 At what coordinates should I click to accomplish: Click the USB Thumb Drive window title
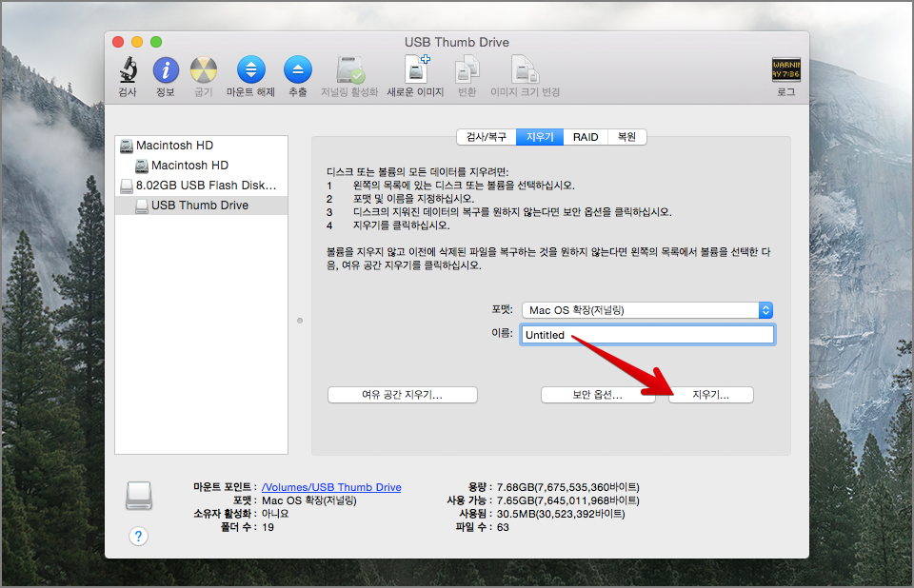457,43
